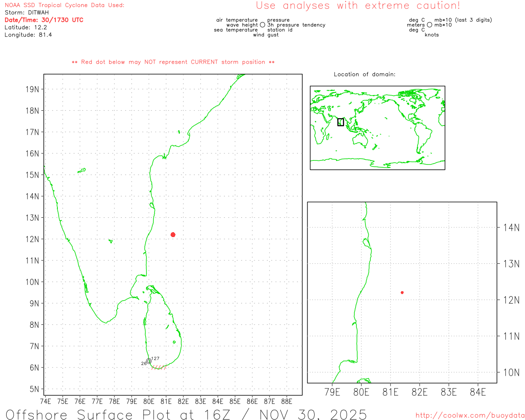Click the "Location of domain:" world map thumbnail
The height and width of the screenshot is (420, 525).
click(x=377, y=128)
